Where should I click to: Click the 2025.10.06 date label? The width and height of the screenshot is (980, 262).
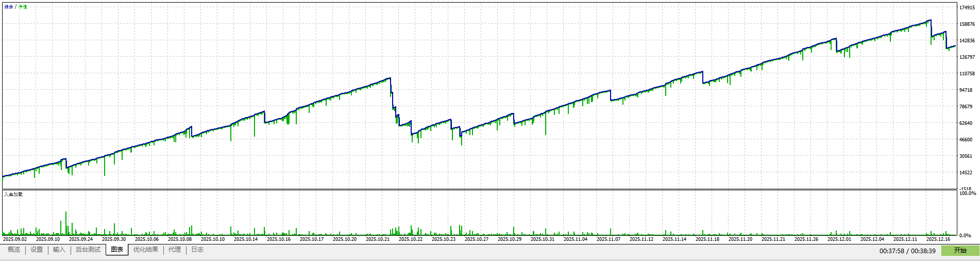147,239
